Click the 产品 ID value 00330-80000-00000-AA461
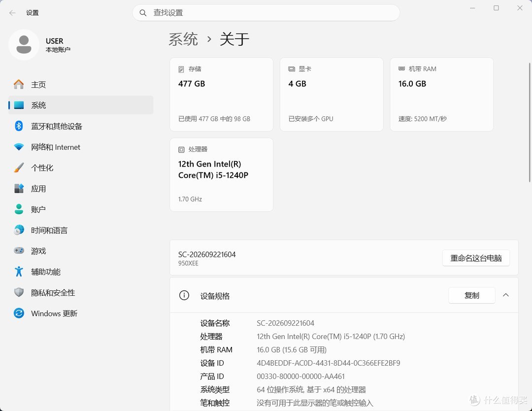This screenshot has height=411, width=532. (300, 377)
